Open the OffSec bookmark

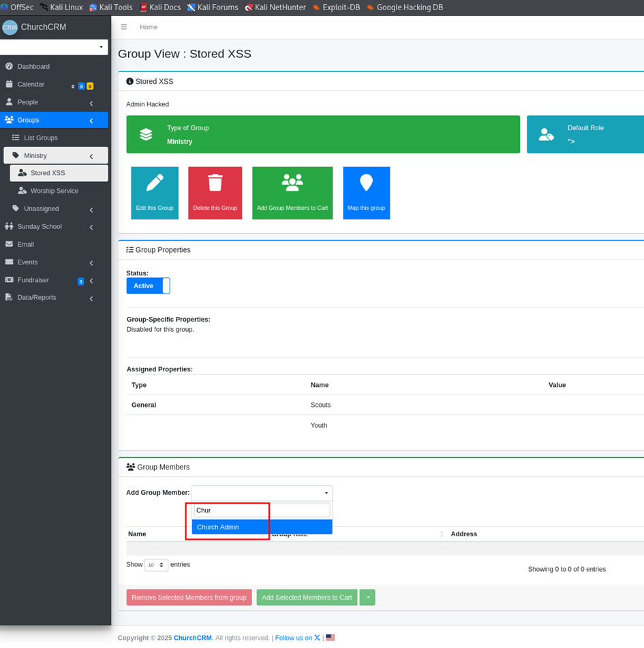pyautogui.click(x=17, y=7)
